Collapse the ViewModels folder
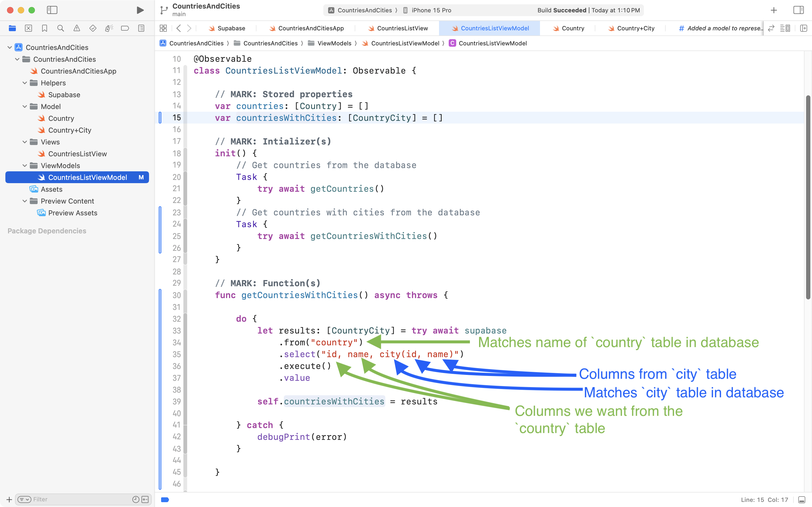The height and width of the screenshot is (507, 812). tap(24, 166)
